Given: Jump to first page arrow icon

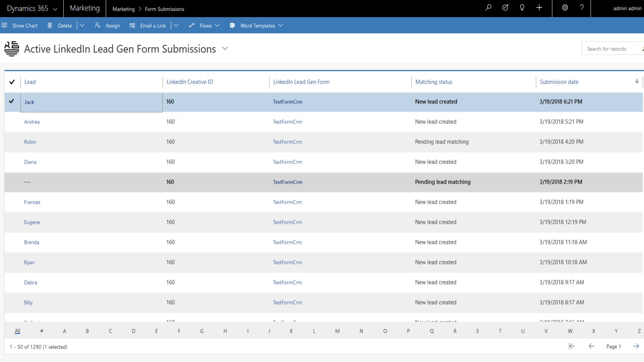Looking at the screenshot, I should tap(572, 346).
